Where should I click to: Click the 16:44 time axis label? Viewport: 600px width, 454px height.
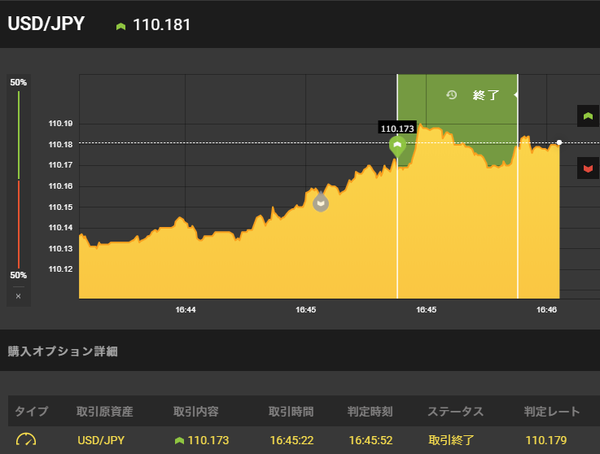[x=186, y=310]
